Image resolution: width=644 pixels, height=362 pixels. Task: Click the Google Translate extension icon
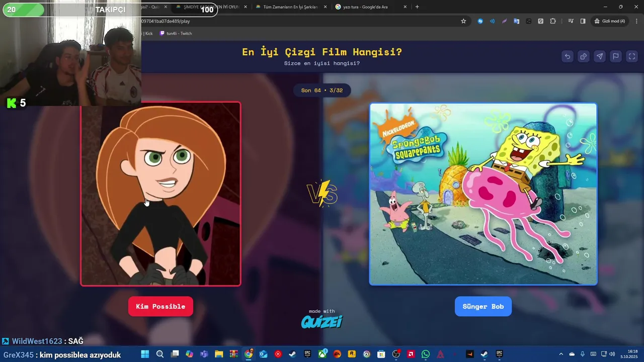click(x=516, y=21)
